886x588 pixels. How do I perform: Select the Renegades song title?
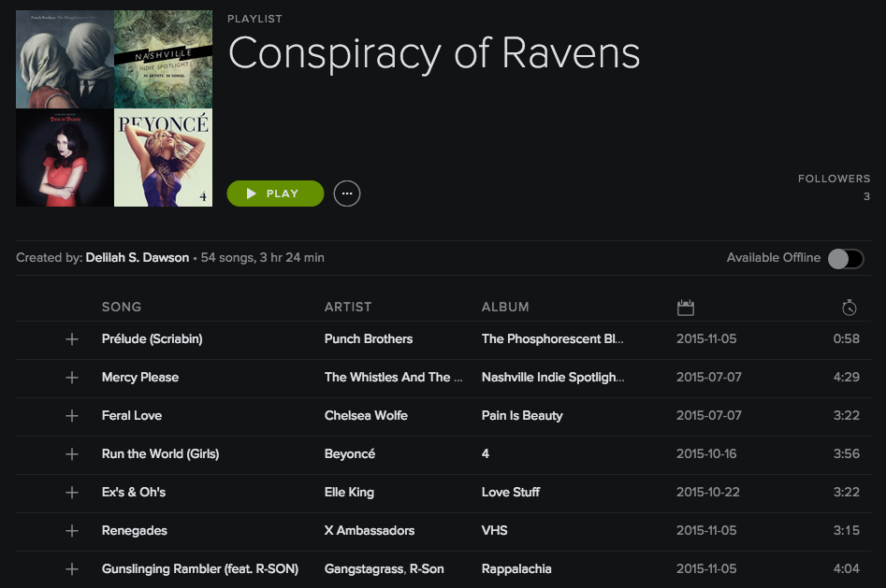pos(135,531)
